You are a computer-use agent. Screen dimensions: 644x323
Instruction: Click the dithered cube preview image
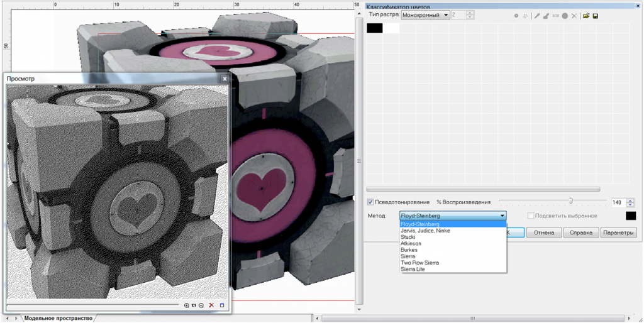117,192
